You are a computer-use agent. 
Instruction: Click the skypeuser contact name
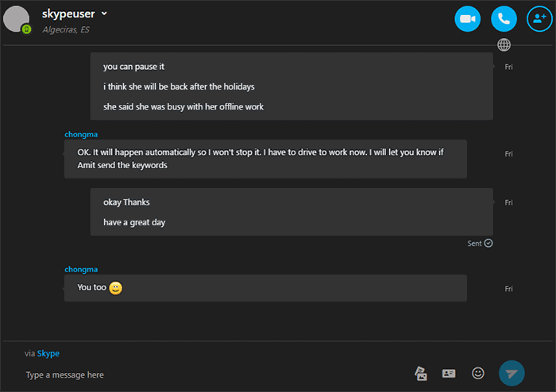point(68,13)
